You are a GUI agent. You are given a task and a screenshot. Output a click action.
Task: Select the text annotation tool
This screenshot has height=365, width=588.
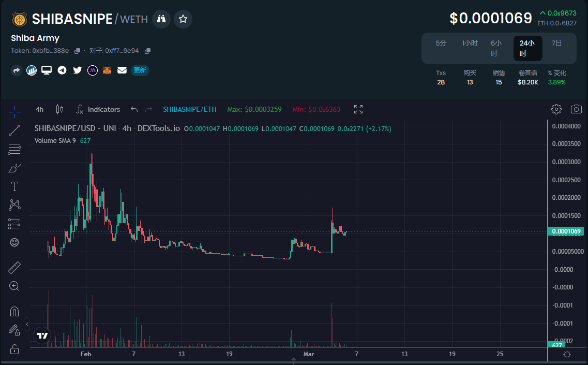pyautogui.click(x=14, y=186)
